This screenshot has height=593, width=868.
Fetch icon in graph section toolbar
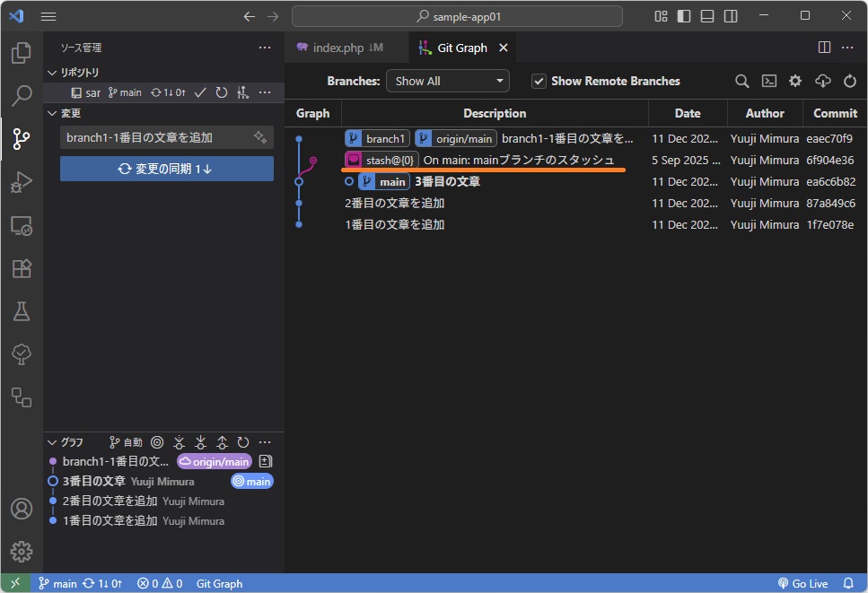click(x=179, y=442)
